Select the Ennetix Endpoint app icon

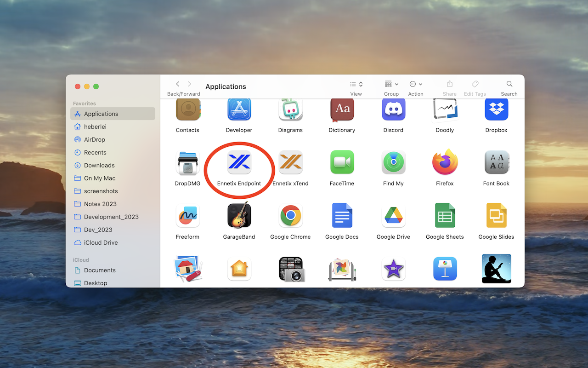[x=239, y=162]
